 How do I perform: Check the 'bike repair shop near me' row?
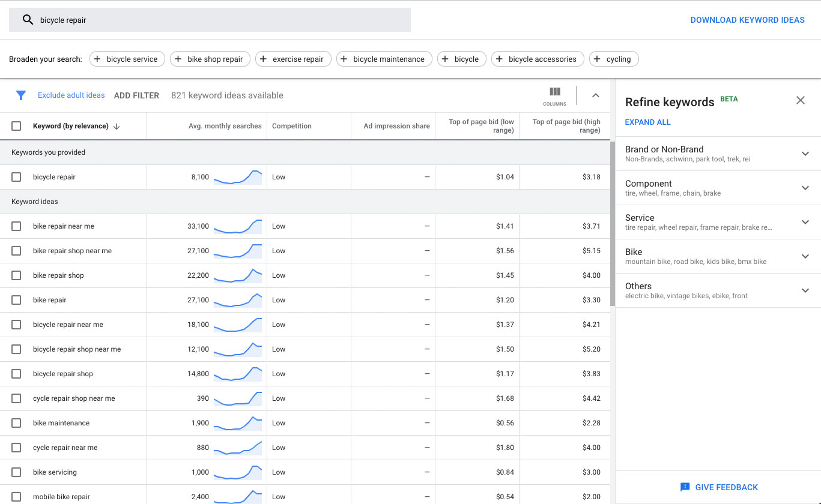[x=16, y=251]
